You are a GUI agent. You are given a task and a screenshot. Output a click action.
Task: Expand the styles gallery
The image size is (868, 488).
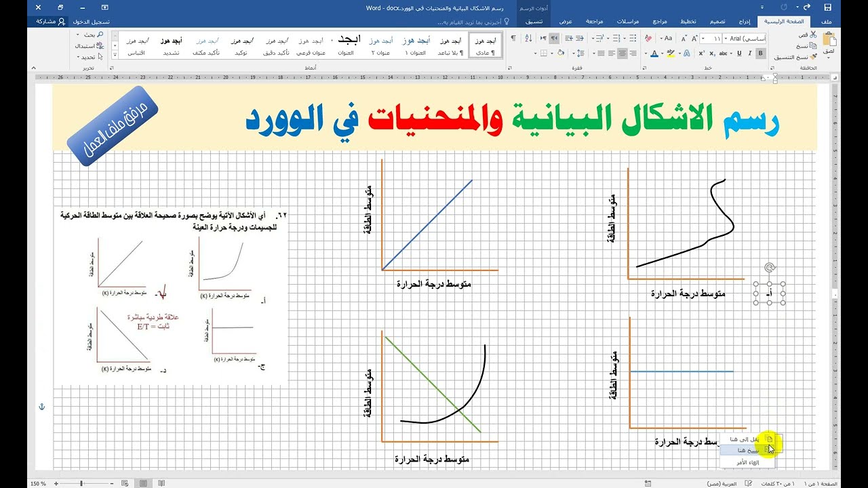115,56
